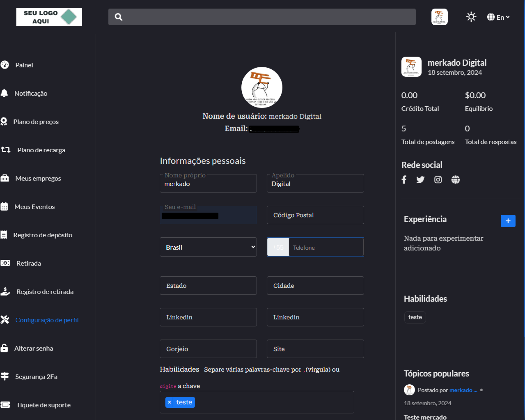Click the +55 phone country code selector
Viewport: 525px width, 420px height.
click(278, 247)
